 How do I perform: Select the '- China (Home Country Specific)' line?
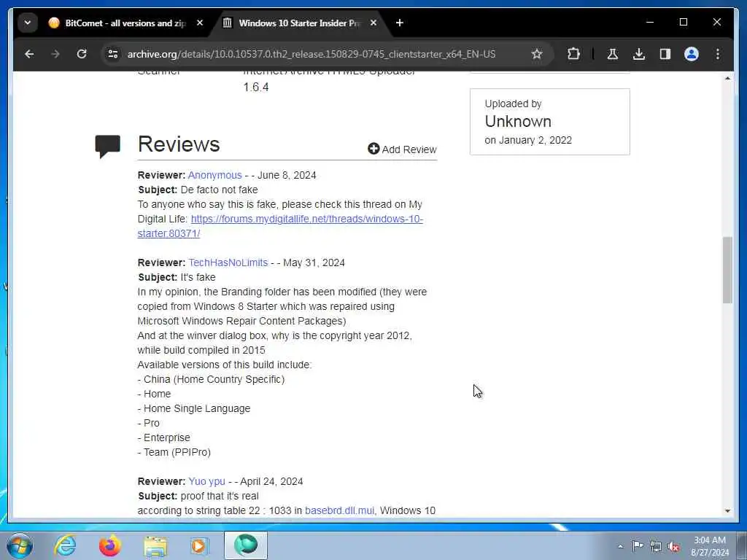(211, 379)
